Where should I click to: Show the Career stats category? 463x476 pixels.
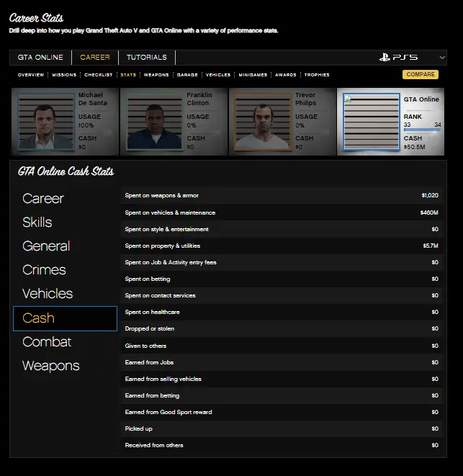pyautogui.click(x=43, y=199)
